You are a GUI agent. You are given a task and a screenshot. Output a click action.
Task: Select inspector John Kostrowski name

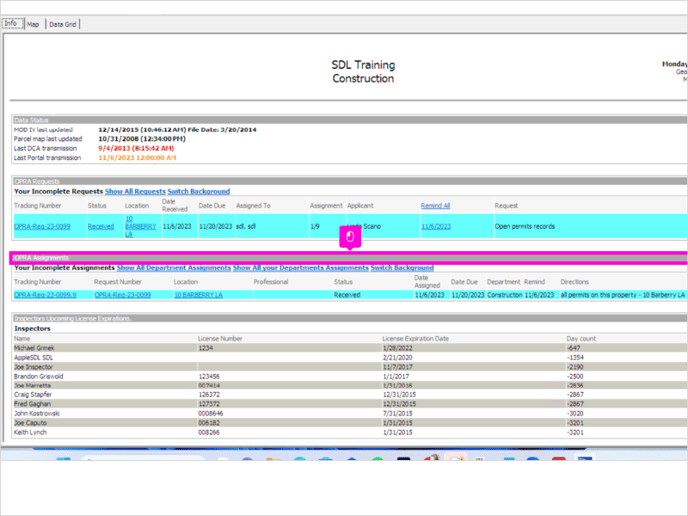pos(37,413)
